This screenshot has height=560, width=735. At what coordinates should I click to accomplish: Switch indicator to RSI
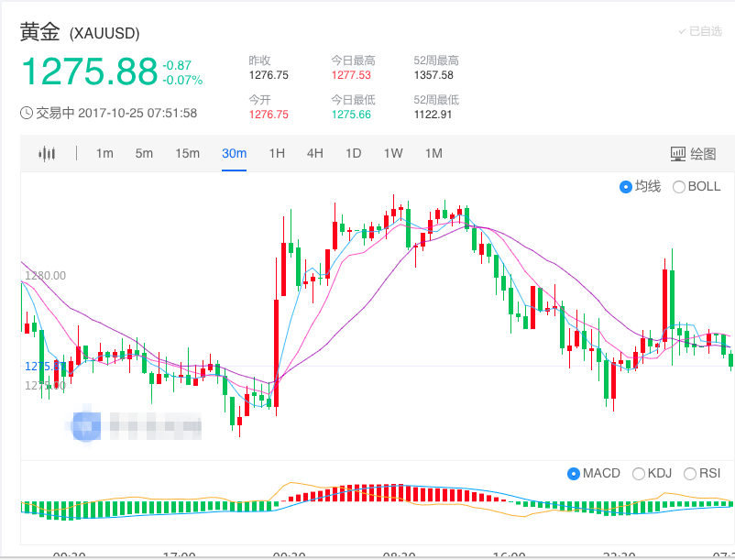pyautogui.click(x=690, y=474)
